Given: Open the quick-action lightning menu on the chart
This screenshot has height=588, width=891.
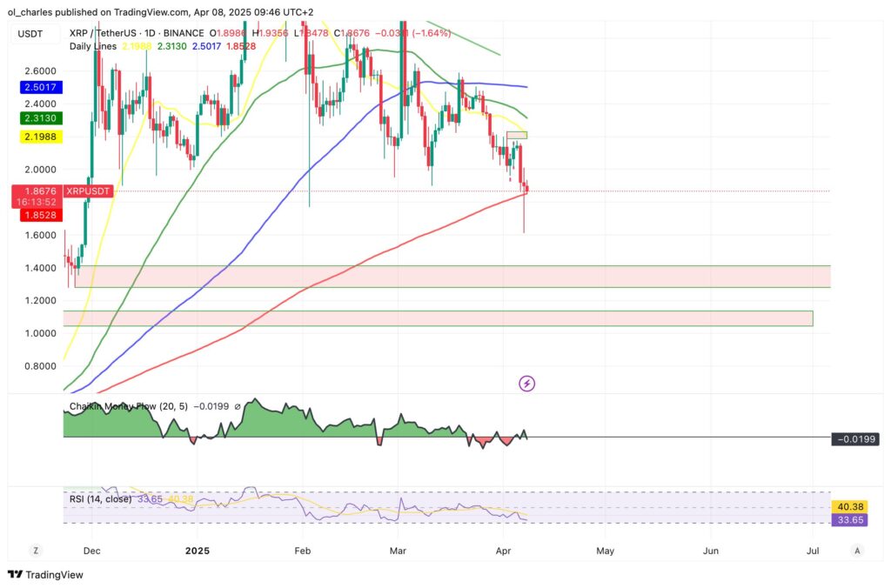Looking at the screenshot, I should coord(526,384).
